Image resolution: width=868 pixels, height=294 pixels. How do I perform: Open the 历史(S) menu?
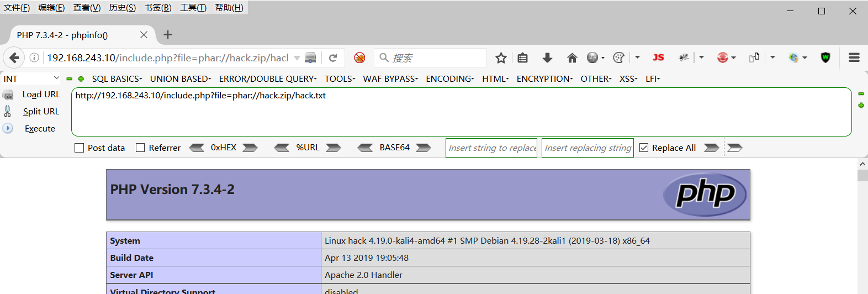click(123, 7)
